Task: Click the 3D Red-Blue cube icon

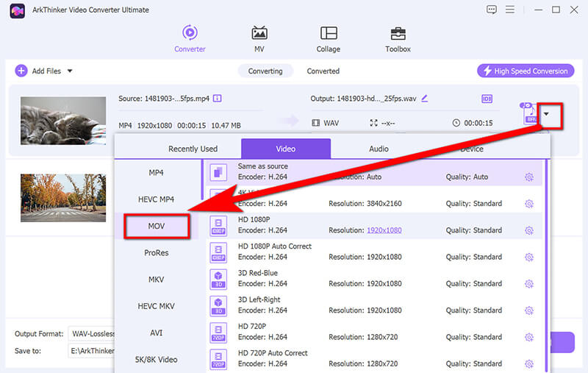Action: 218,279
